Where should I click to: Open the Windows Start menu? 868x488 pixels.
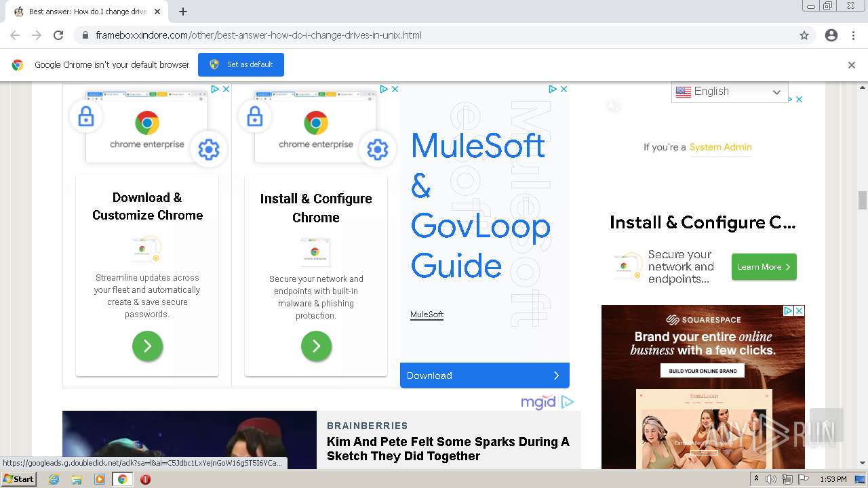point(18,479)
